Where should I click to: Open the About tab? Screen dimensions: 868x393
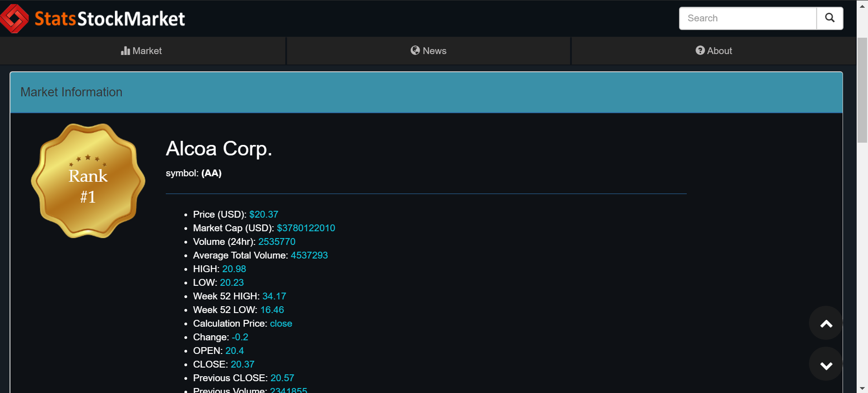tap(714, 51)
